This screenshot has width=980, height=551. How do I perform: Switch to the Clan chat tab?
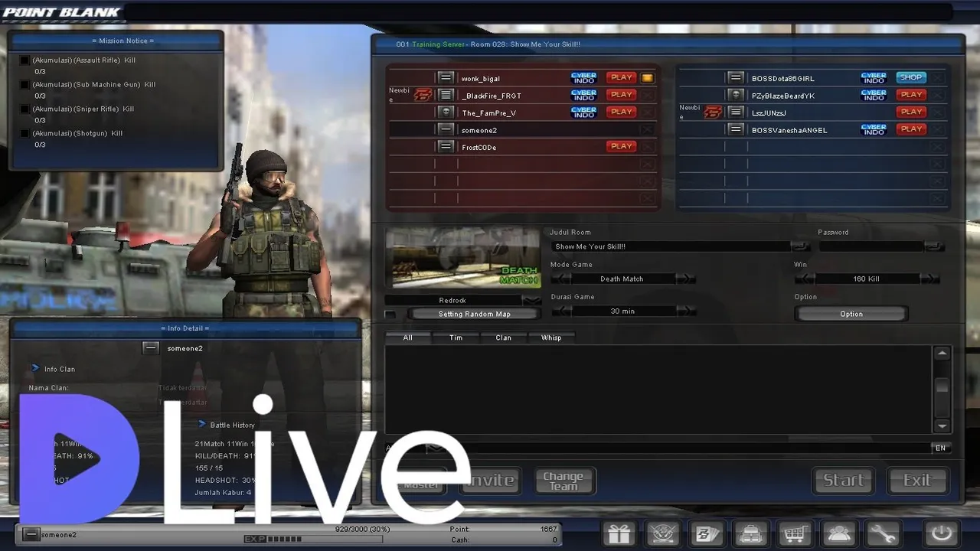pyautogui.click(x=503, y=337)
